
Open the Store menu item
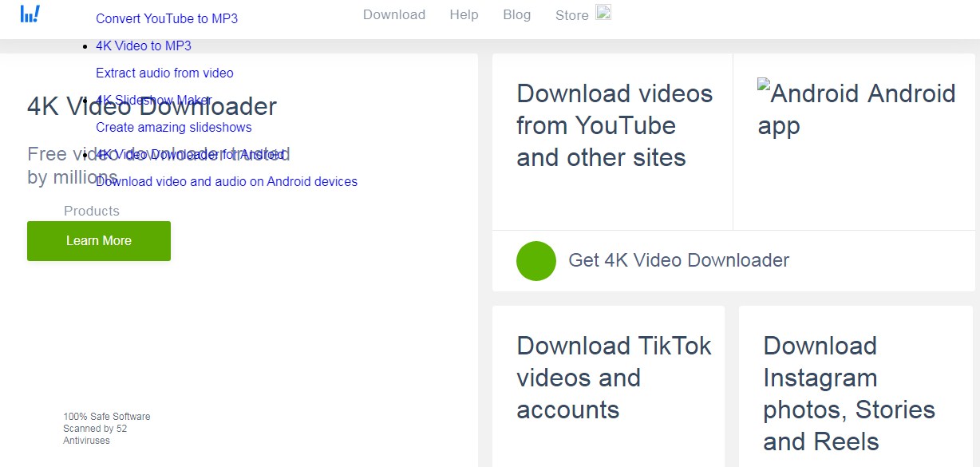tap(572, 15)
